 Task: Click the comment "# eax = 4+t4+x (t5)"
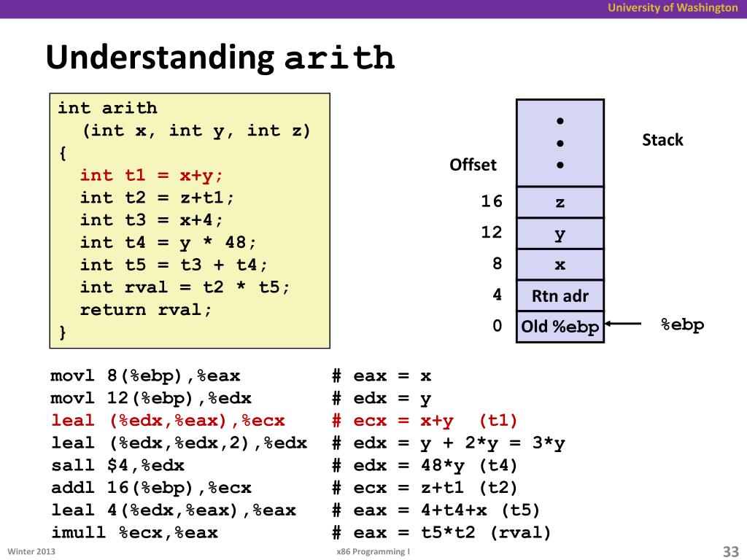coord(436,510)
